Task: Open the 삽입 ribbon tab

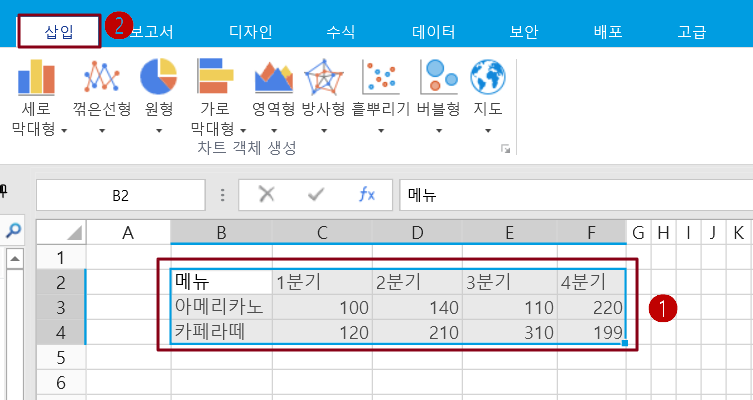Action: 59,31
